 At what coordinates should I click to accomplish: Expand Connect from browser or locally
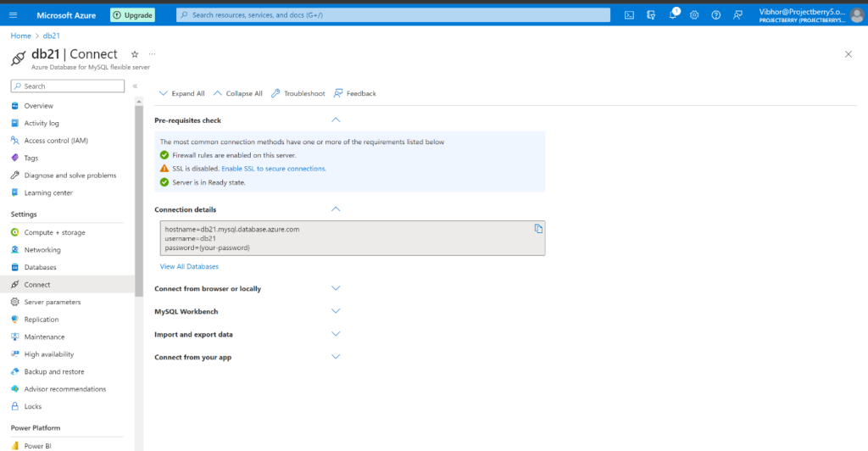336,288
